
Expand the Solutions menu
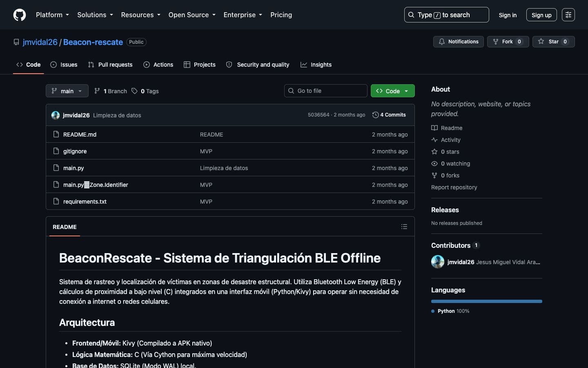[95, 15]
